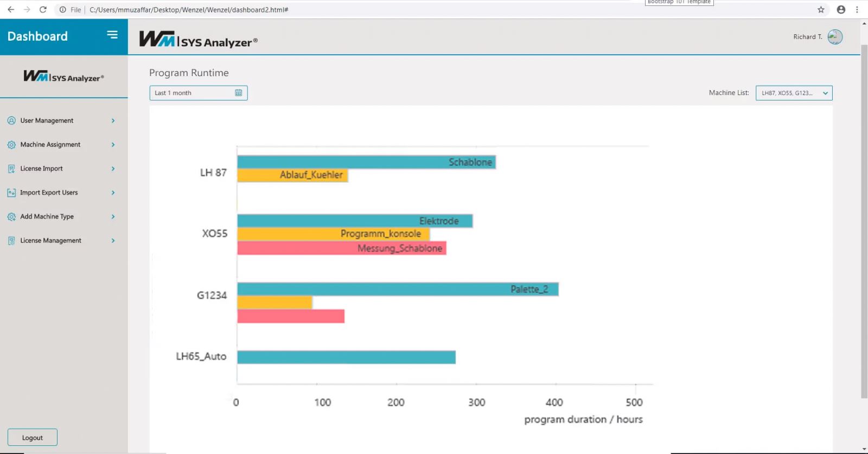Click the License Management document icon
The image size is (868, 454).
tap(11, 241)
